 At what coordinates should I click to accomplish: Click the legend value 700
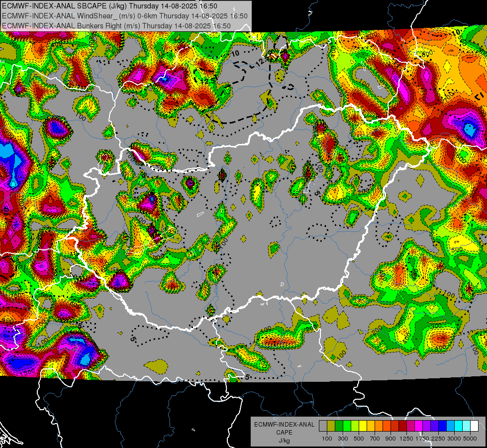point(375,439)
